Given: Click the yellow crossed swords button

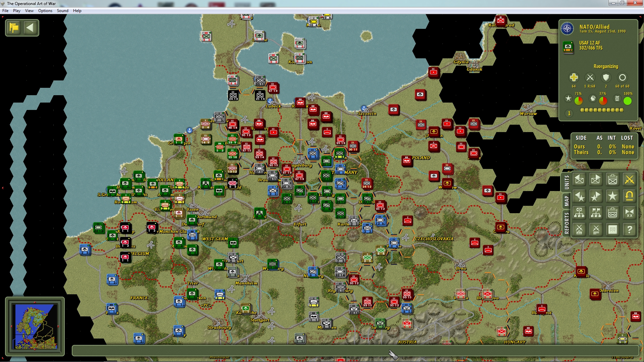Looking at the screenshot, I should coord(629,180).
